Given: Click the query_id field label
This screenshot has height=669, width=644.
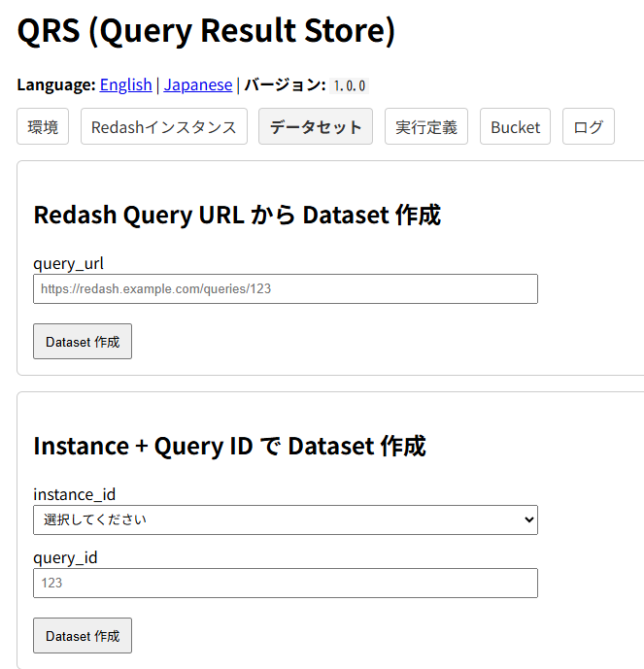Looking at the screenshot, I should tap(65, 557).
